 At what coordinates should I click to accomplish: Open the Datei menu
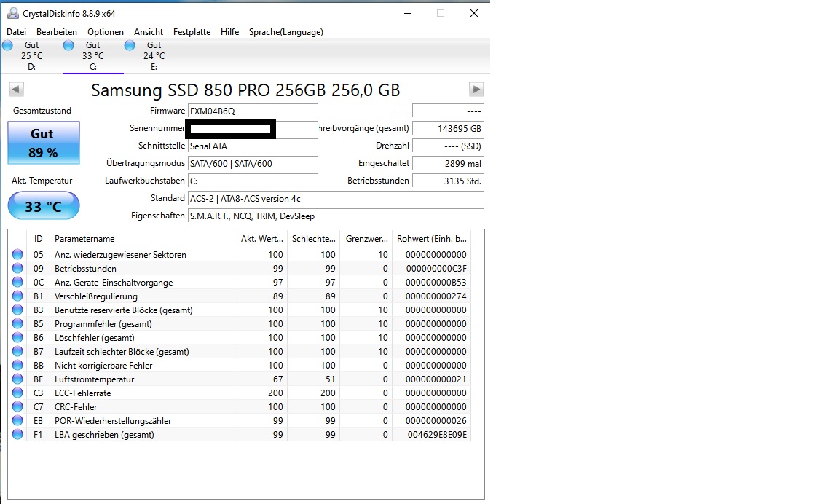16,32
